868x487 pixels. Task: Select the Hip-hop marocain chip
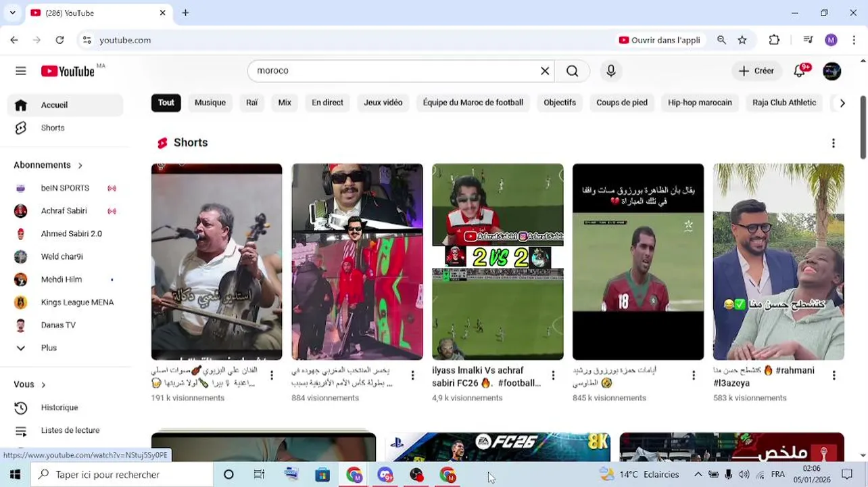[700, 103]
